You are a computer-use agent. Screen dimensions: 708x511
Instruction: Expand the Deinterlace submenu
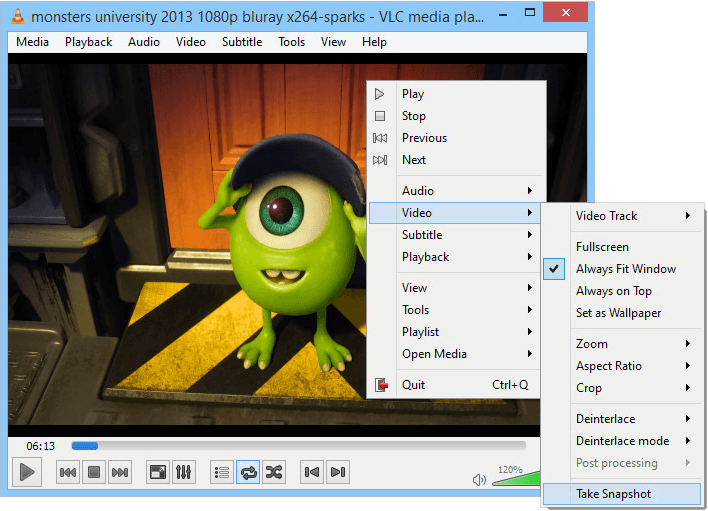point(623,419)
